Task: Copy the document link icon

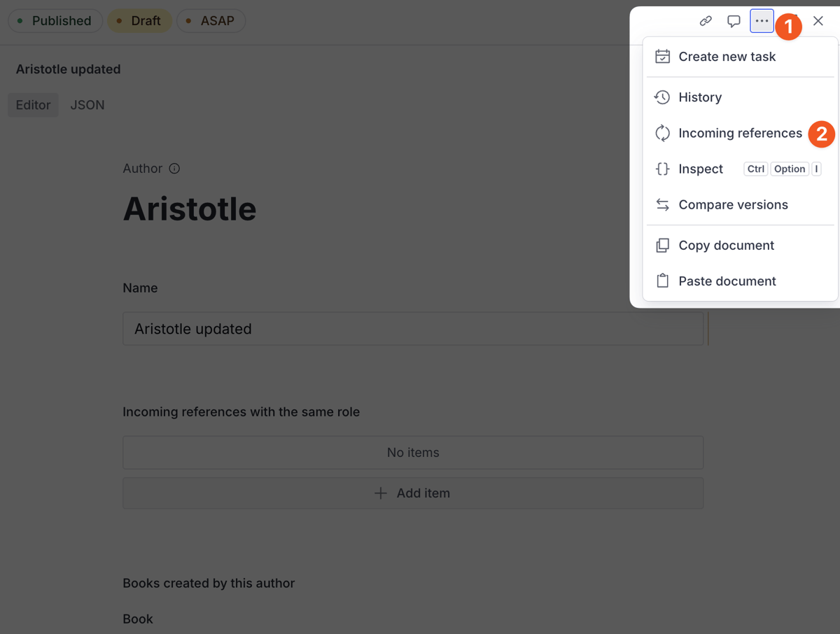Action: (x=706, y=21)
